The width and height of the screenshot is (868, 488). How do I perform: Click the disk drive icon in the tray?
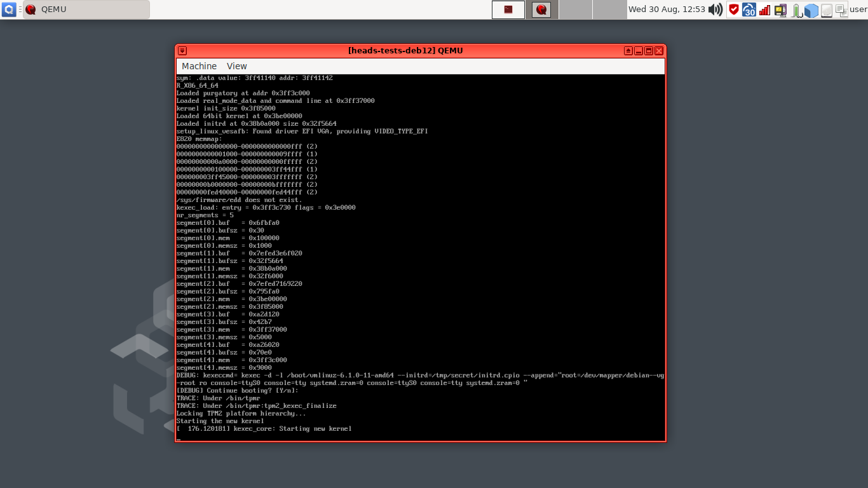point(826,10)
